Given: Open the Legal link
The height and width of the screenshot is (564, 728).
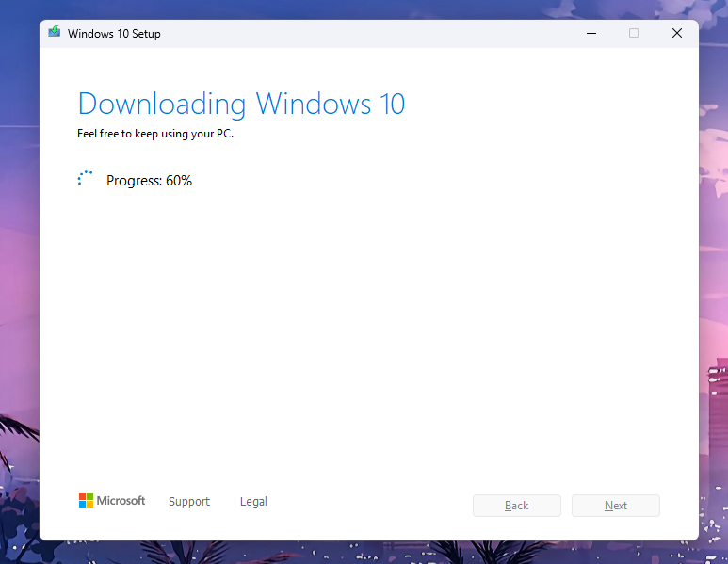Looking at the screenshot, I should [253, 501].
